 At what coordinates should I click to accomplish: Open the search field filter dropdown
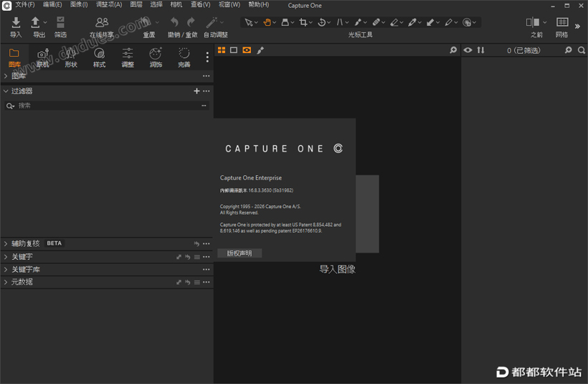pyautogui.click(x=10, y=106)
